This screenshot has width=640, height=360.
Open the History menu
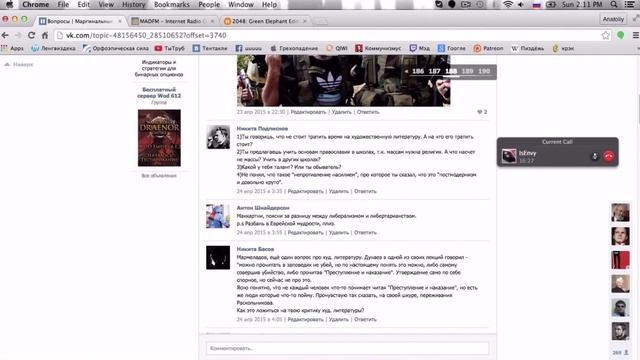(x=133, y=4)
